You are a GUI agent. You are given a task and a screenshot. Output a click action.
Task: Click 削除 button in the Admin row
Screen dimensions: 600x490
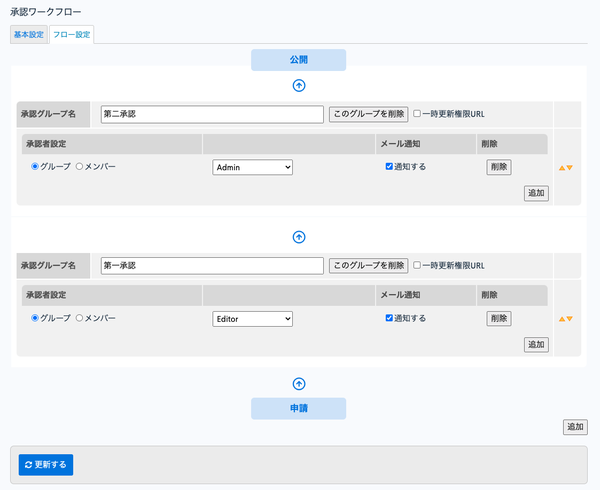(499, 167)
